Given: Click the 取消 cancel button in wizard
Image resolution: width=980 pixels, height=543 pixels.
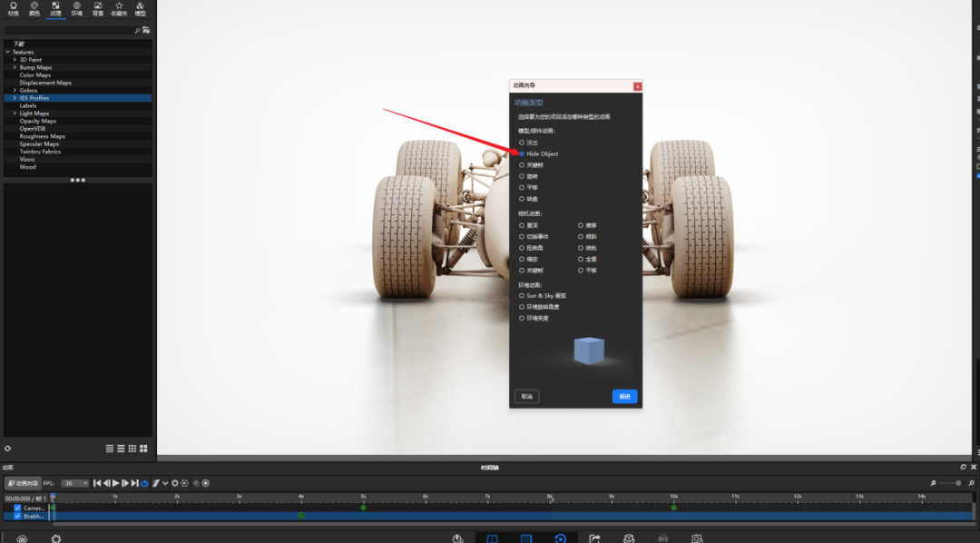Looking at the screenshot, I should point(527,396).
